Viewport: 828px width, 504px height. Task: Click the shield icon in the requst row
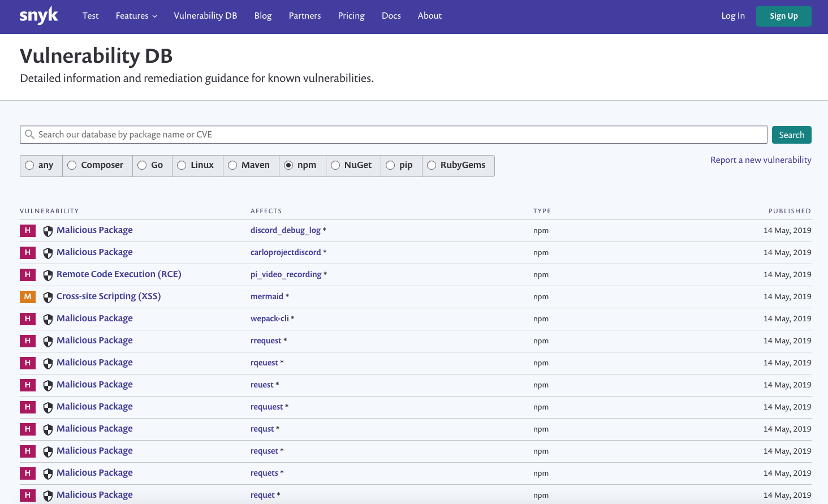[x=48, y=429]
